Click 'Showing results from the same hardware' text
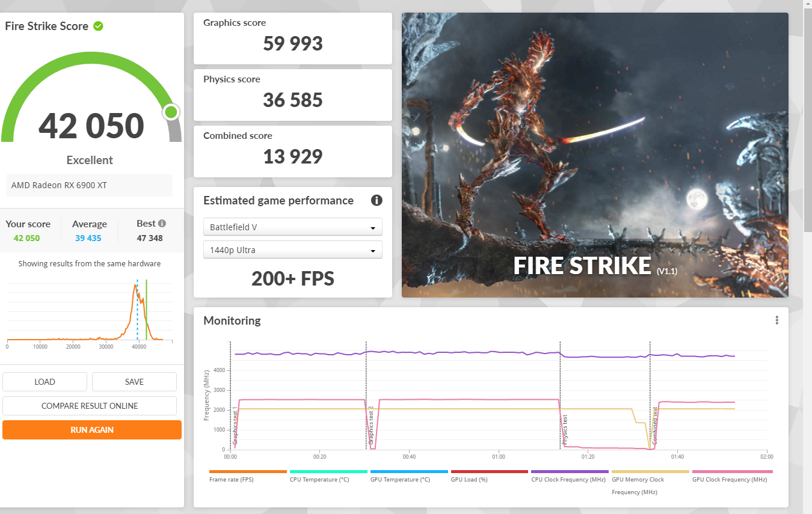Screen dimensions: 812x514 pos(90,263)
